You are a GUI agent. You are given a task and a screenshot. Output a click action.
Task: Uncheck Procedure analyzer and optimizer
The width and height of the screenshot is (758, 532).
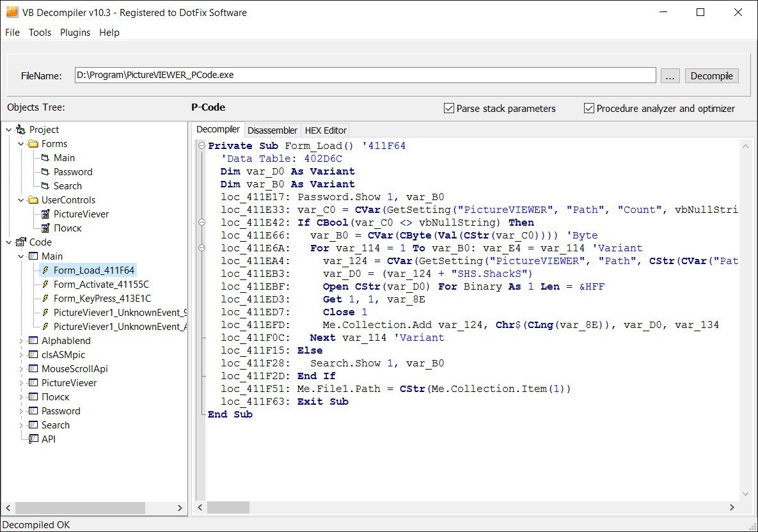[588, 108]
